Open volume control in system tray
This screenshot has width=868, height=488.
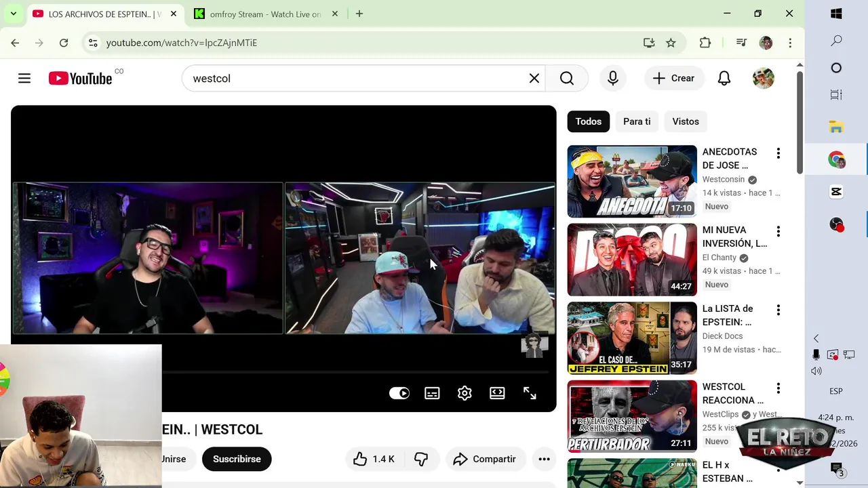(816, 371)
